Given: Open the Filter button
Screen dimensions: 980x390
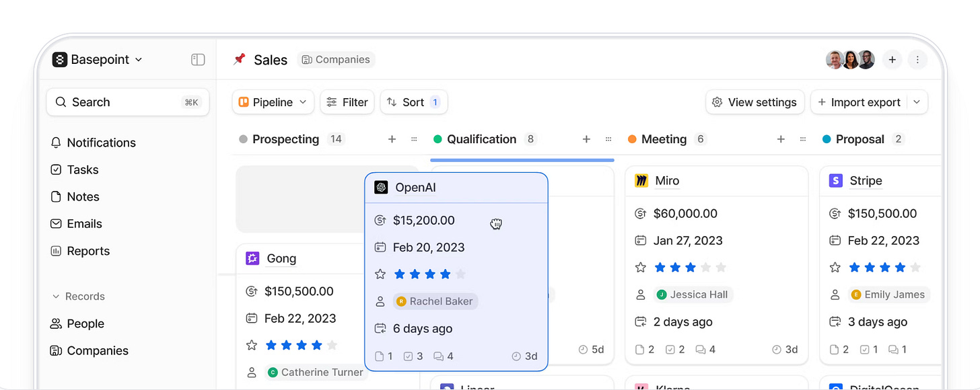Looking at the screenshot, I should (347, 102).
